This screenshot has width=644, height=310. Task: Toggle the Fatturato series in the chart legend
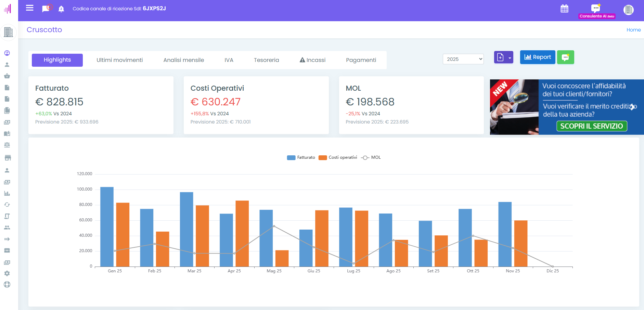pos(301,157)
